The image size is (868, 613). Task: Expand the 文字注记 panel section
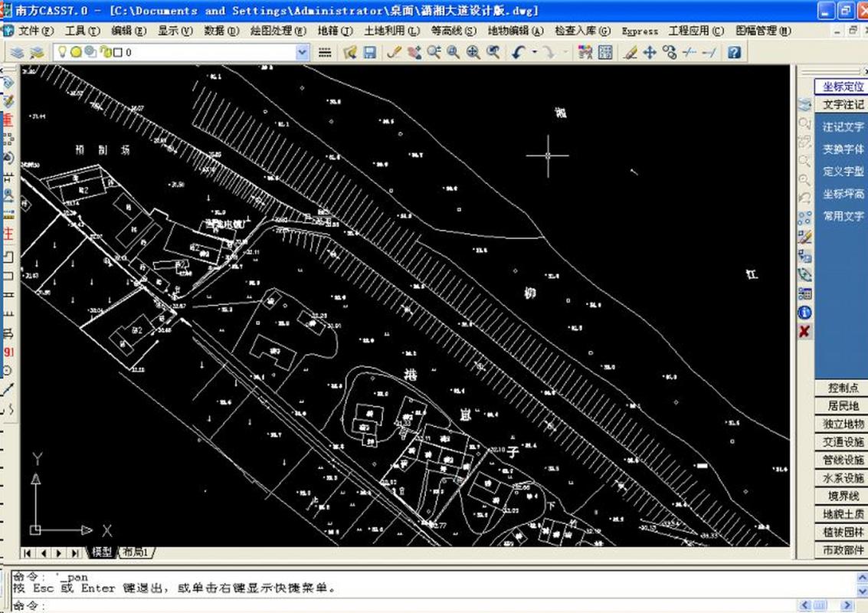[x=842, y=104]
